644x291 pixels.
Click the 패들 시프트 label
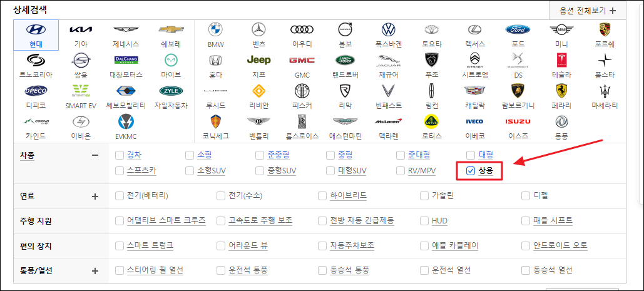tap(553, 221)
